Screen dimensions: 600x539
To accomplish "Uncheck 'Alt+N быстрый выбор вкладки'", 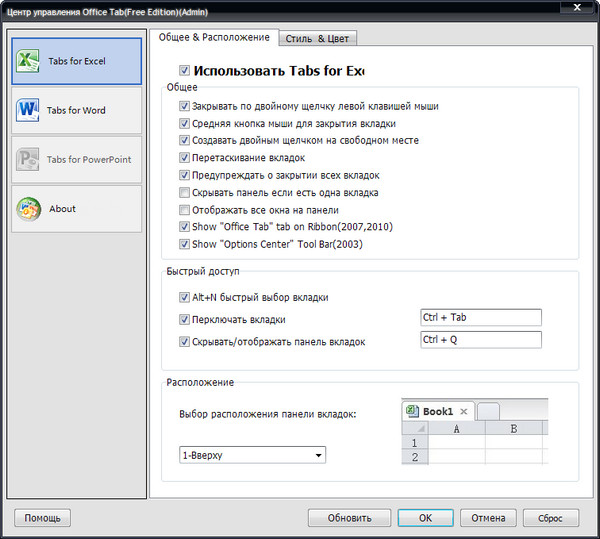I will click(184, 297).
